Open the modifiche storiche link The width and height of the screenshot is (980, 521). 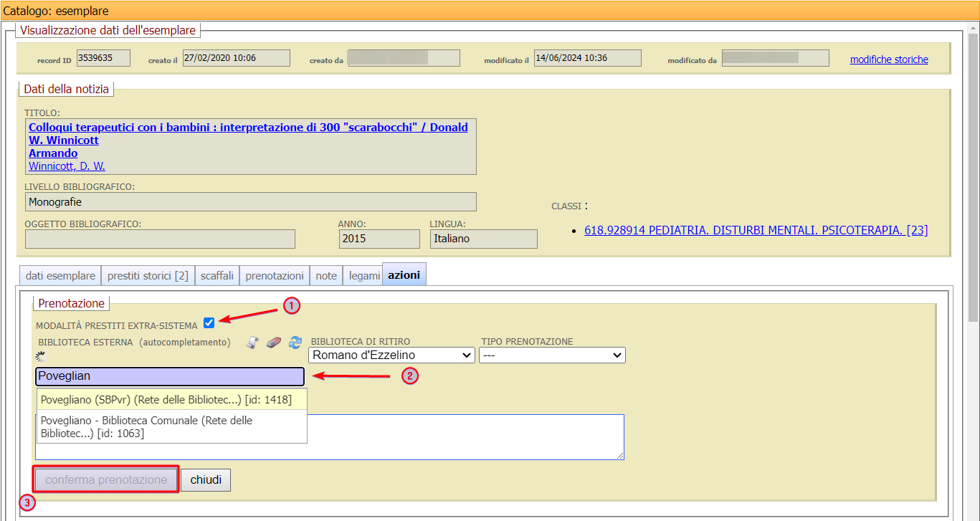[x=889, y=59]
